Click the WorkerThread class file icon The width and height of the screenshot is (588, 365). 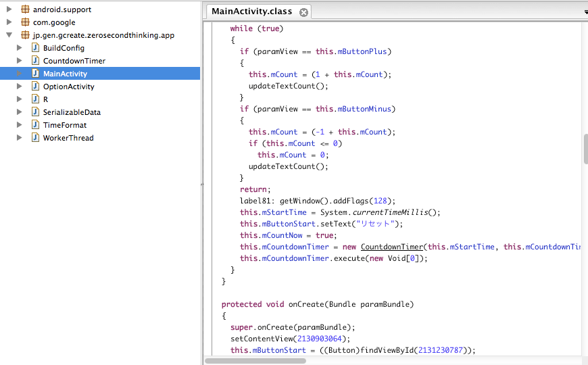36,138
